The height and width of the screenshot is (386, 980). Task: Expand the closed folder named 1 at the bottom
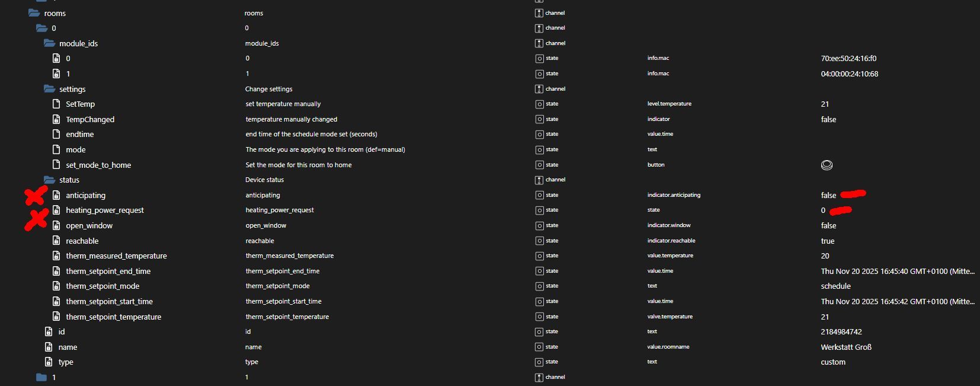click(41, 377)
